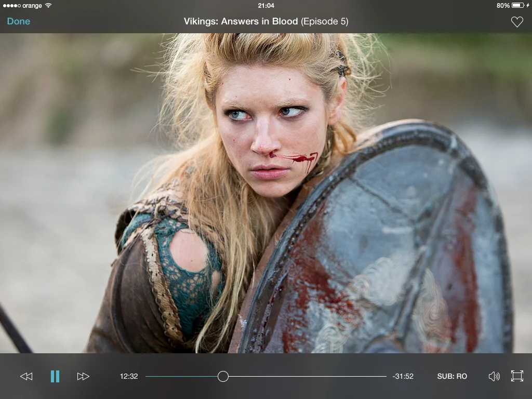Image resolution: width=532 pixels, height=399 pixels.
Task: Click the 21:04 clock in status bar
Action: coord(266,5)
